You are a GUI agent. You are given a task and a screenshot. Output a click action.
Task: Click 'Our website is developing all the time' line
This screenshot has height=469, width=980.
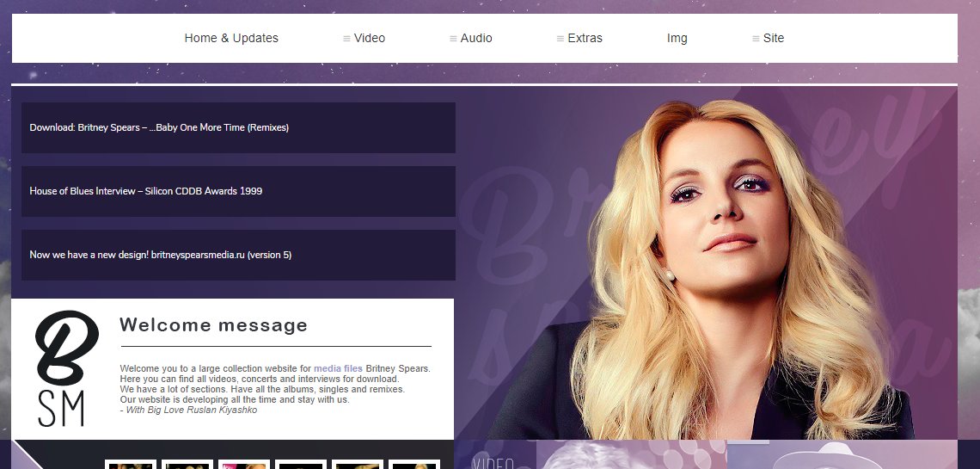point(235,399)
